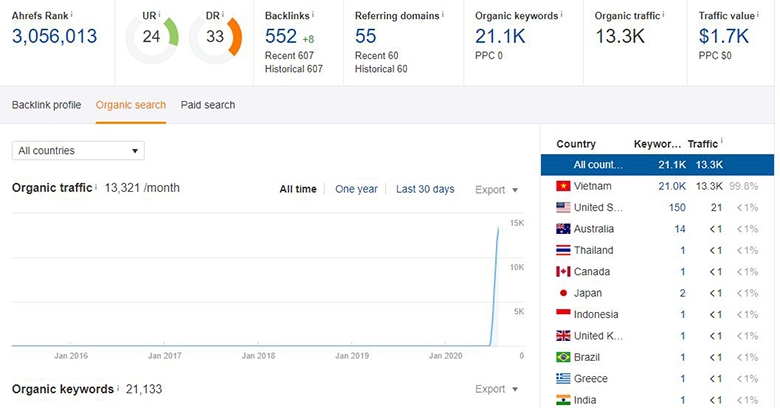This screenshot has width=780, height=408.
Task: Show One year traffic range
Action: (356, 189)
